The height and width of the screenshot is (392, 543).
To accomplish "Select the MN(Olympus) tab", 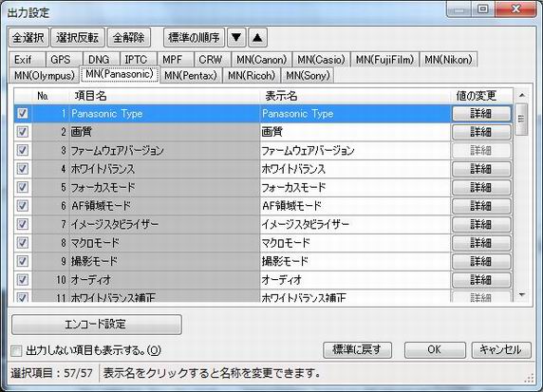I will 45,75.
